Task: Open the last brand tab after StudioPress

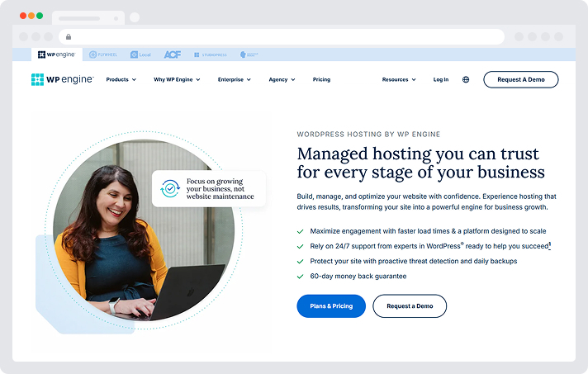Action: pos(249,54)
